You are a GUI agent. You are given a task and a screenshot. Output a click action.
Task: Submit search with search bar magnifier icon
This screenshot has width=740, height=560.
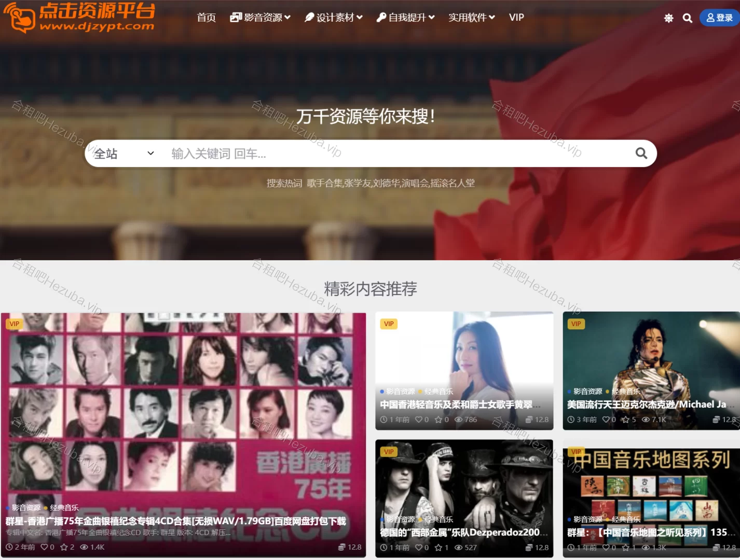(x=641, y=153)
